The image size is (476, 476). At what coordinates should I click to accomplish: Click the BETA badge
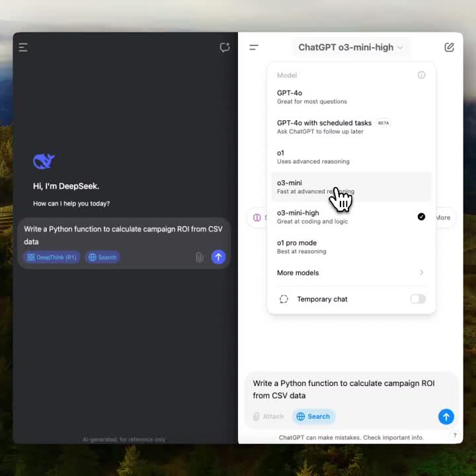pyautogui.click(x=383, y=123)
